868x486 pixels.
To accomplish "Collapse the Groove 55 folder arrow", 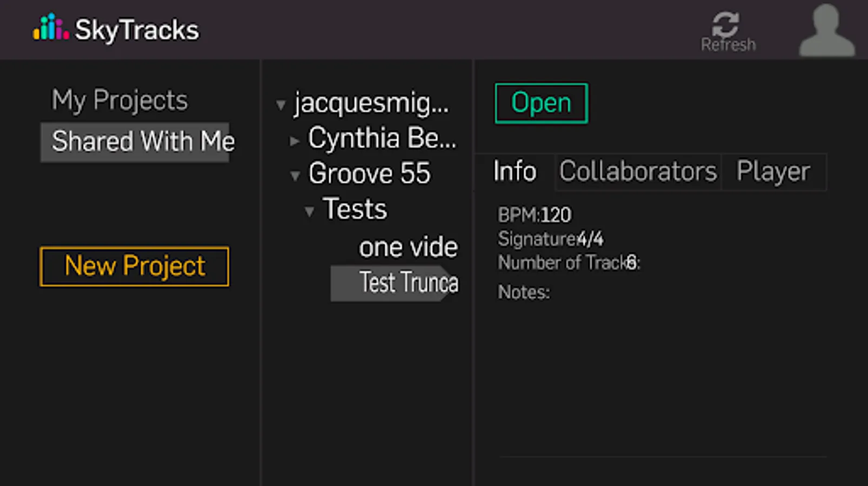I will point(295,175).
